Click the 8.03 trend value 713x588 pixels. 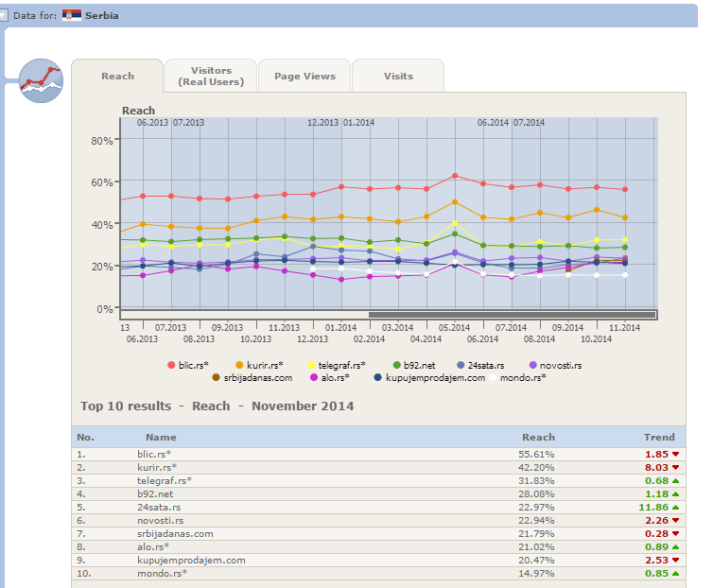coord(656,468)
